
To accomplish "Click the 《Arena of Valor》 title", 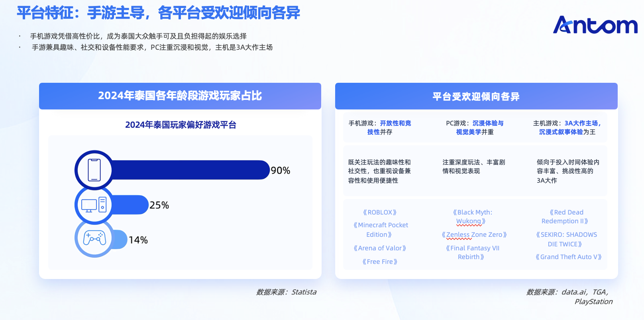I will [x=380, y=248].
